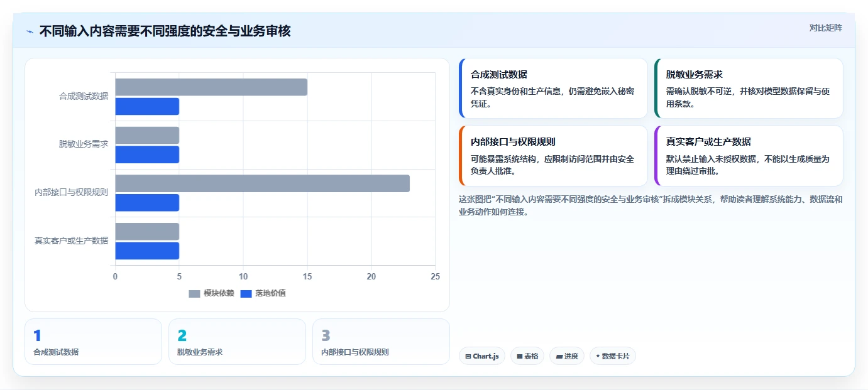This screenshot has width=868, height=390.
Task: Click the x-axis value 10
Action: pyautogui.click(x=243, y=276)
